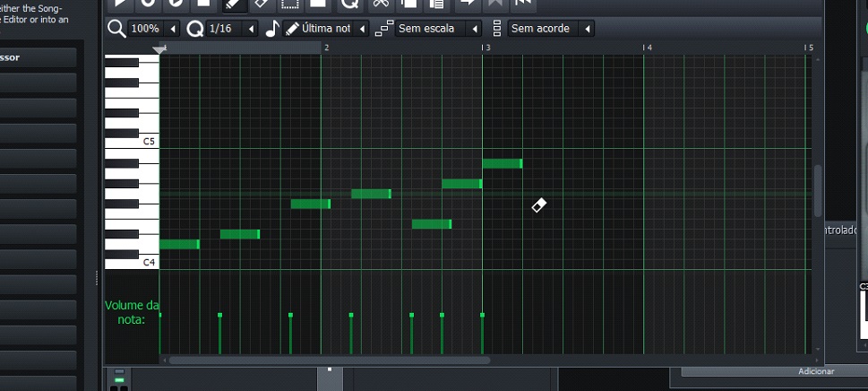Click the music note length icon
Viewport: 868px width, 391px height.
pyautogui.click(x=273, y=29)
